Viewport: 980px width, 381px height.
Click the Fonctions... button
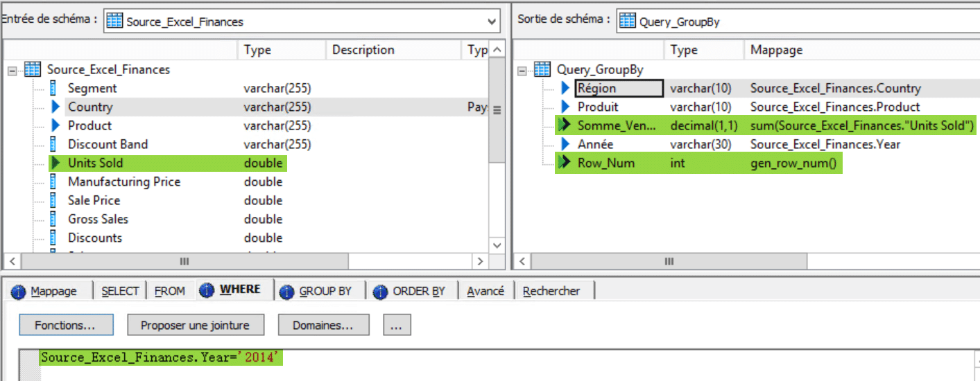point(65,325)
